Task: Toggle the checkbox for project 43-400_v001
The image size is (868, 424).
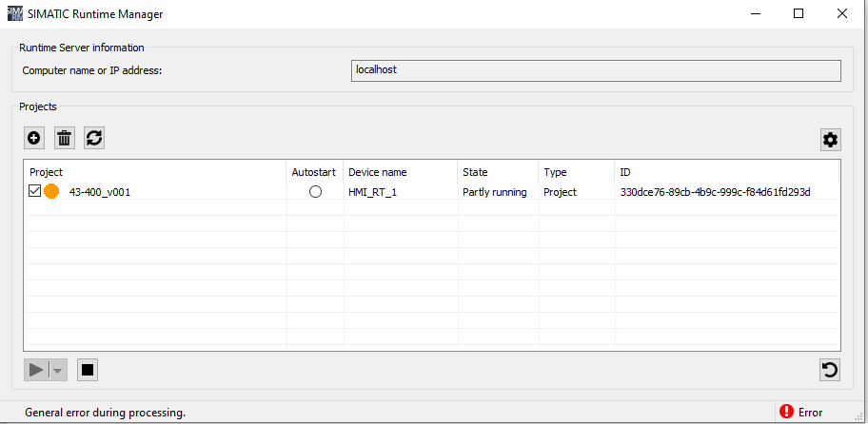Action: 35,192
